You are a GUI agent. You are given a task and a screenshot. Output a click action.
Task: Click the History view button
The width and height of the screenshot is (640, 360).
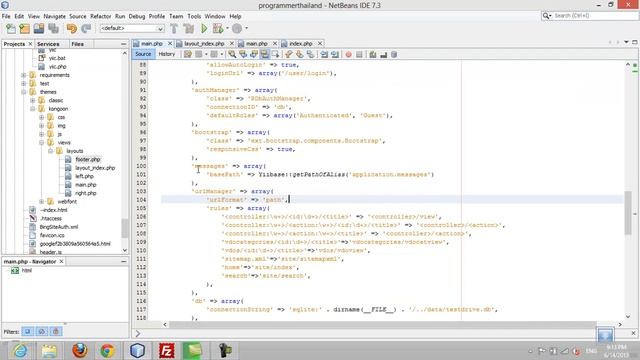click(x=167, y=54)
